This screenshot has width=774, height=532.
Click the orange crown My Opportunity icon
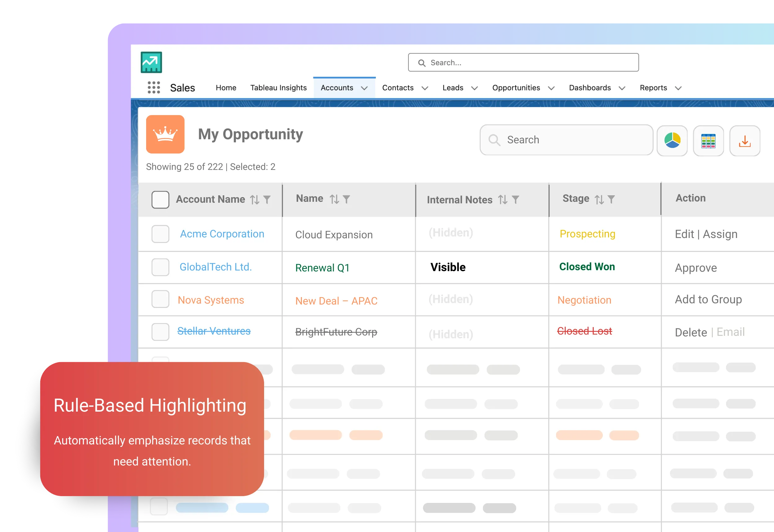pyautogui.click(x=165, y=134)
